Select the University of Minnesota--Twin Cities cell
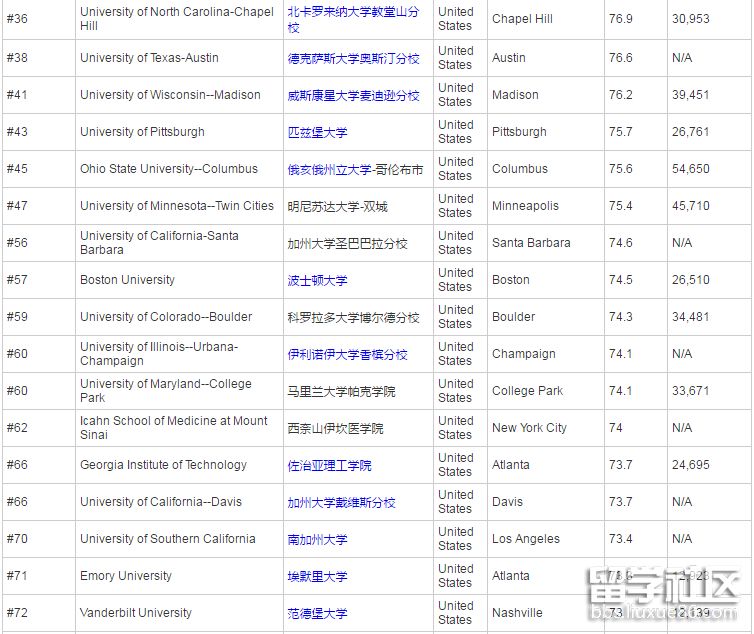Viewport: 754px width, 634px height. coord(177,206)
